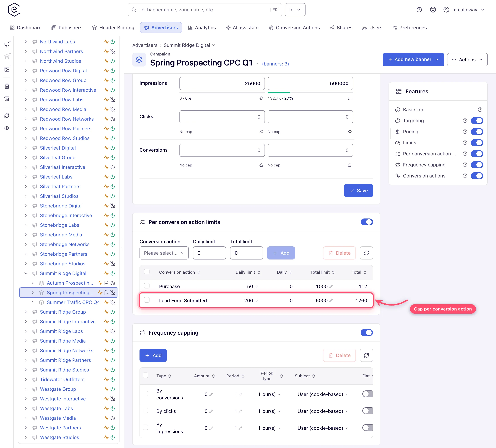Check the Purchase row checkbox
The width and height of the screenshot is (496, 448).
pos(147,286)
